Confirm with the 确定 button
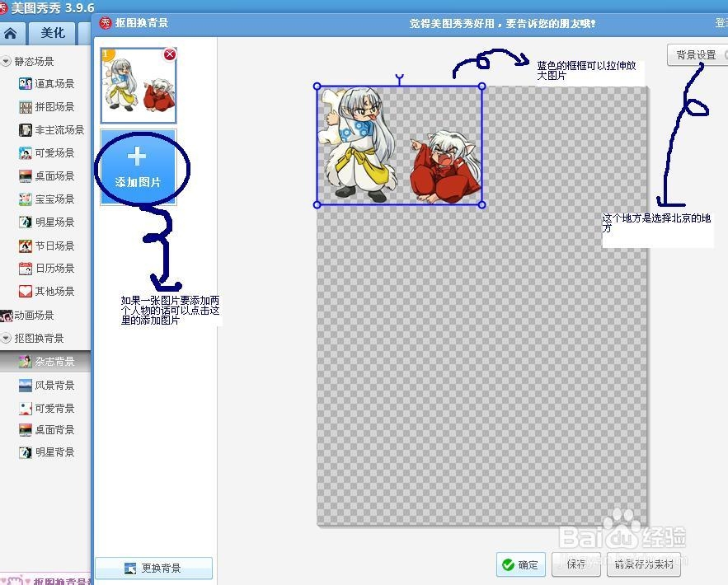The width and height of the screenshot is (728, 585). tap(520, 564)
